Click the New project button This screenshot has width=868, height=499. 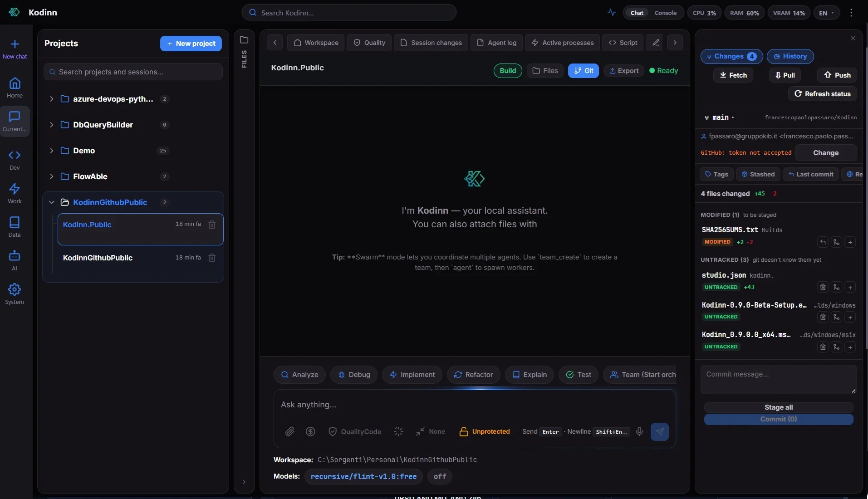[191, 44]
